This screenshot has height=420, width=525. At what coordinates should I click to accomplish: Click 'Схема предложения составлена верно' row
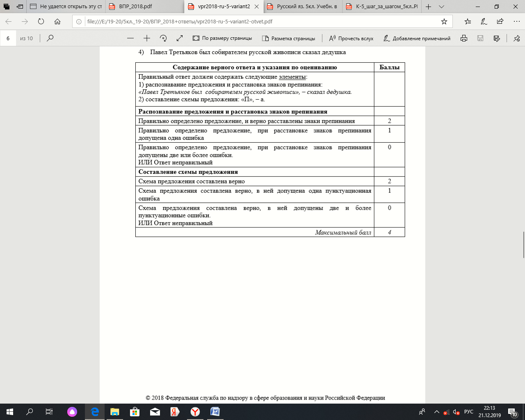[x=255, y=181]
